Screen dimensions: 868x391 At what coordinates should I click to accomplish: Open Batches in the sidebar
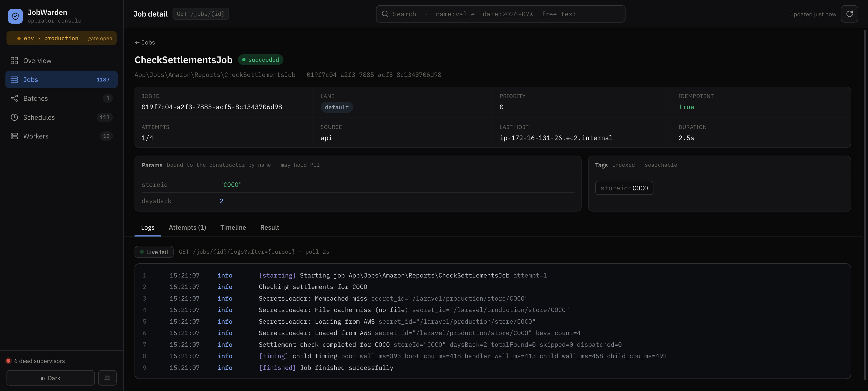(x=61, y=99)
